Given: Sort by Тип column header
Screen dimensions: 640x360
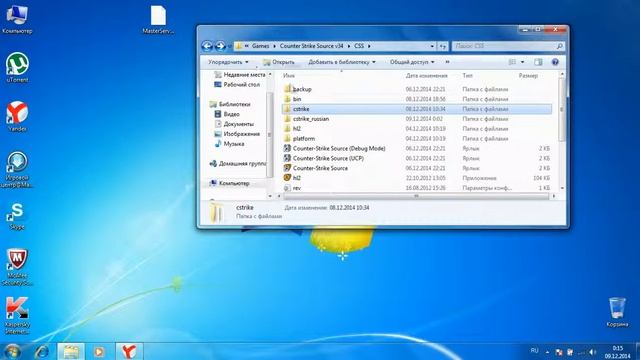Looking at the screenshot, I should tap(467, 76).
